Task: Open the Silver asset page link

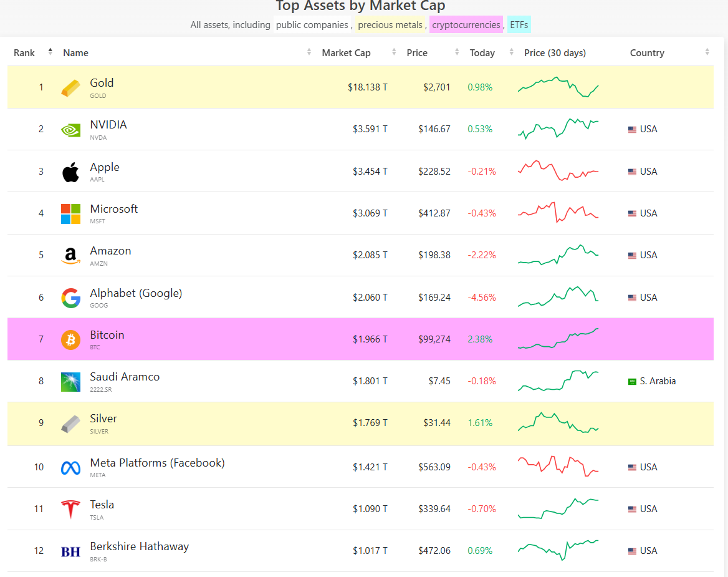Action: 103,419
